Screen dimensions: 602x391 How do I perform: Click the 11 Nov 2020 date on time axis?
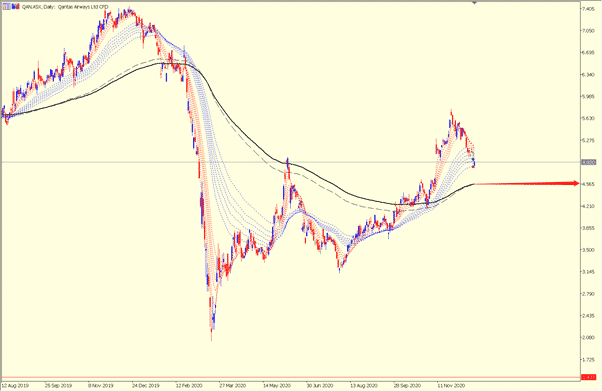tap(451, 385)
